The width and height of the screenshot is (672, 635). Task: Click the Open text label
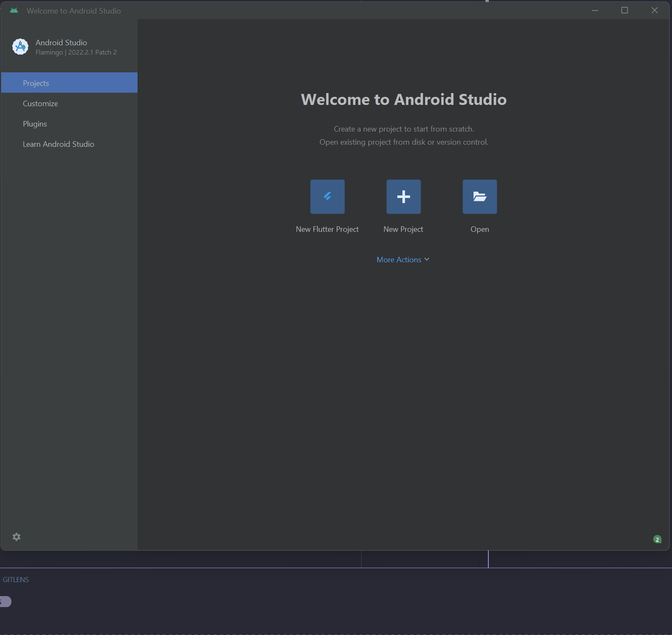pos(479,229)
